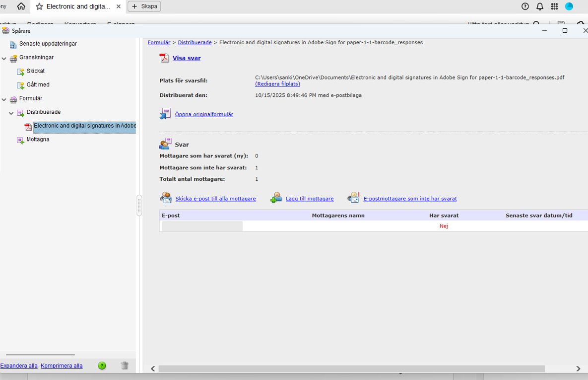Click the Öppna originalformulär icon
The image size is (588, 380).
click(x=165, y=114)
